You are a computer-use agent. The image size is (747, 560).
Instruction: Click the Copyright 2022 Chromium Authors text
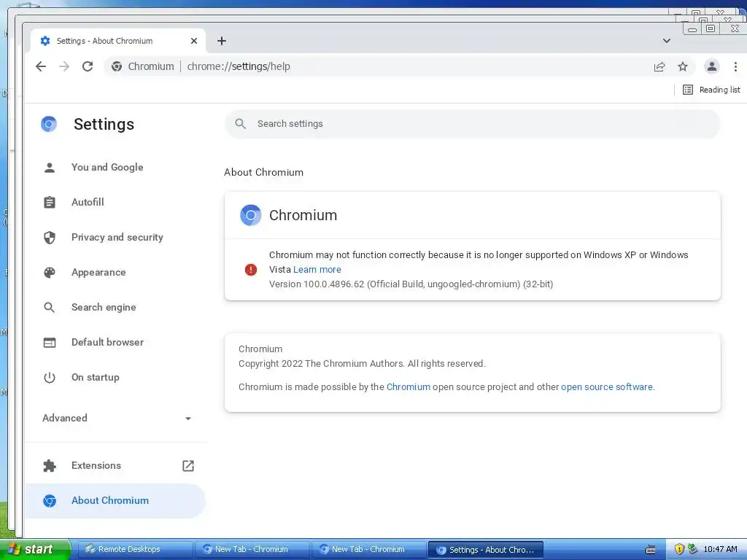click(362, 364)
